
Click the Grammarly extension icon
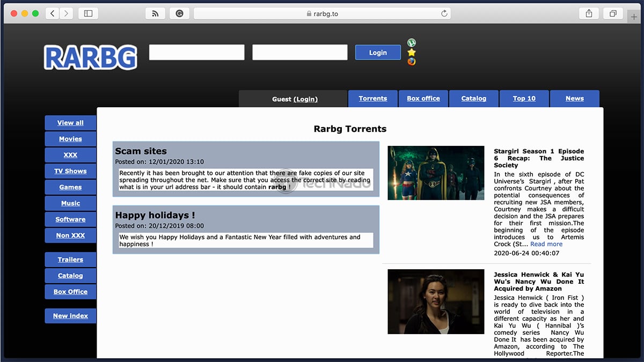tap(179, 13)
